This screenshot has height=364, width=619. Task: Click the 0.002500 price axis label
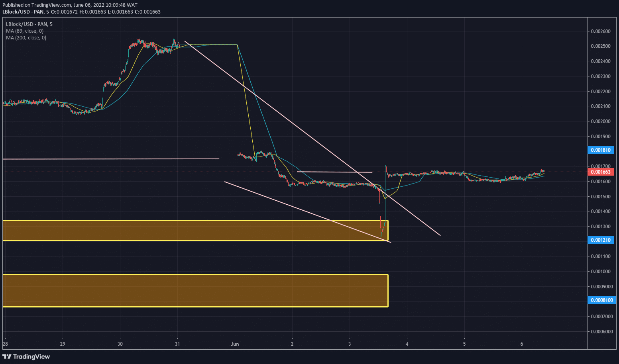[x=600, y=46]
